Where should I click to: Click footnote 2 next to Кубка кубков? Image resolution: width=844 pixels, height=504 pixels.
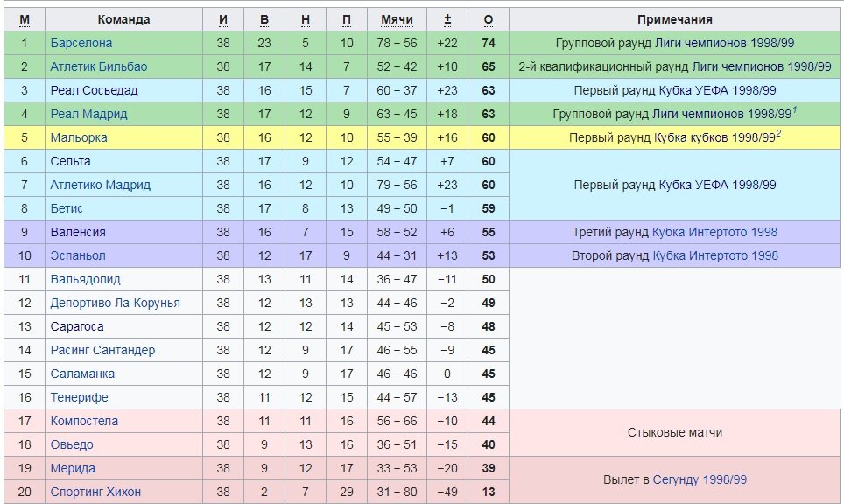778,133
